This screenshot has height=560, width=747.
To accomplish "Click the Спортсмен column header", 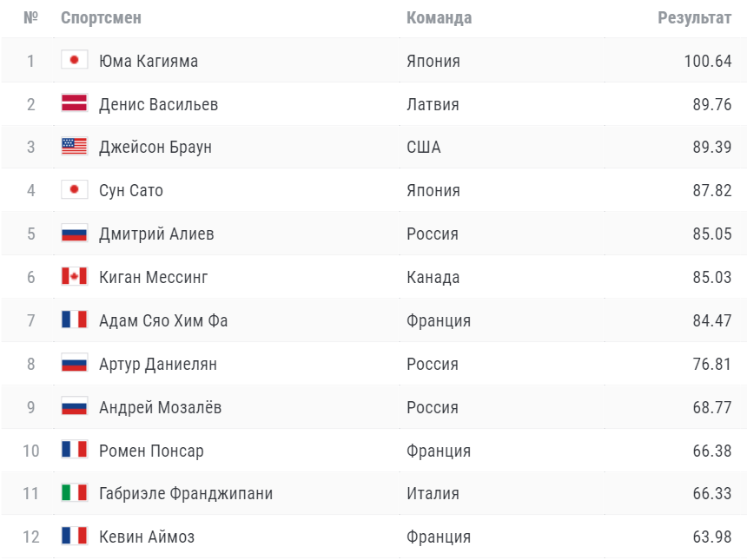I will (x=101, y=18).
